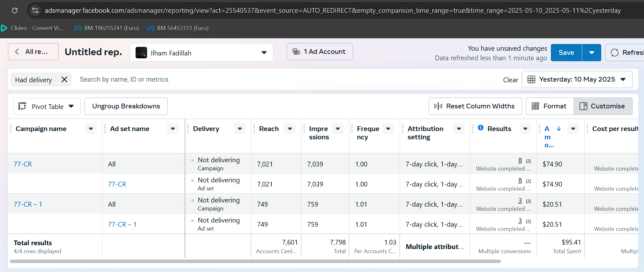Reload the page with browser refresh icon
The width and height of the screenshot is (644, 272).
(x=15, y=11)
